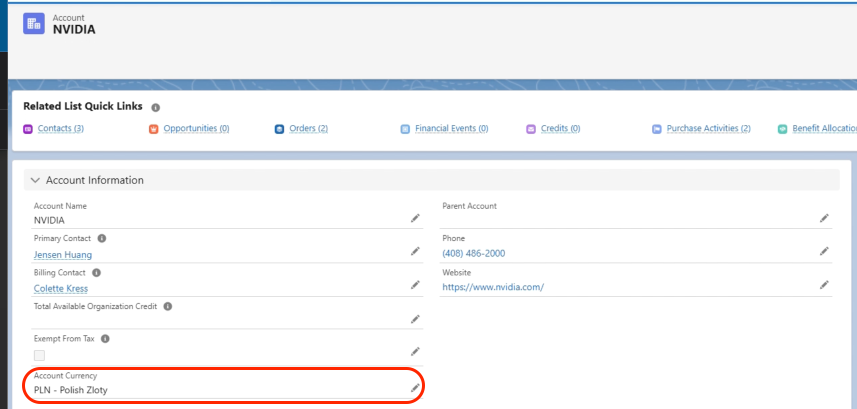The image size is (857, 409).
Task: Open Benefit Allocation quick link
Action: 824,128
